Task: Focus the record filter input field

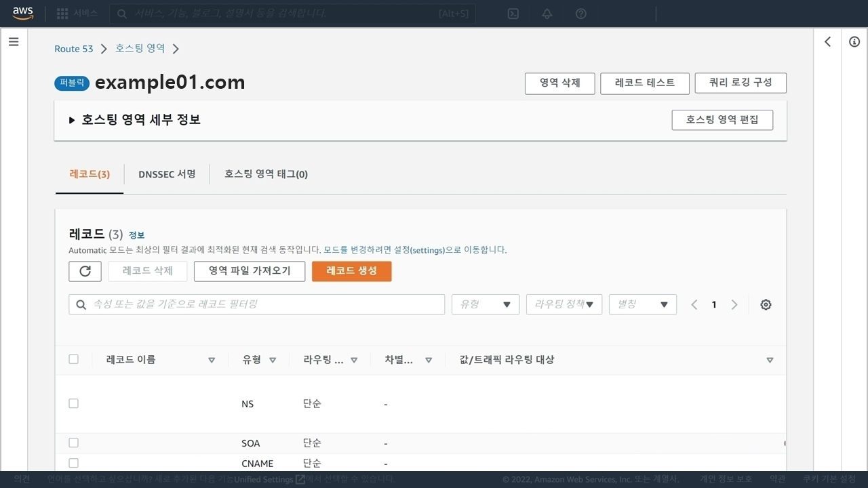Action: click(x=256, y=304)
